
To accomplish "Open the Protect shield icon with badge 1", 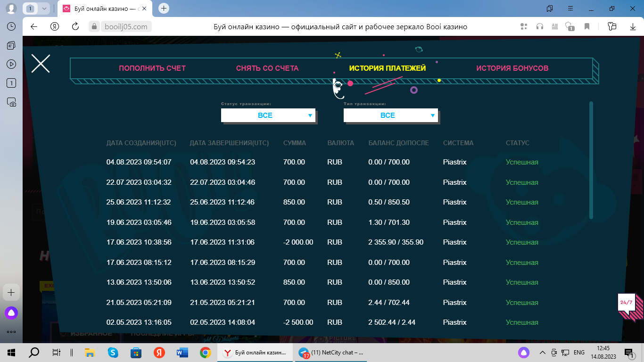I will [570, 27].
